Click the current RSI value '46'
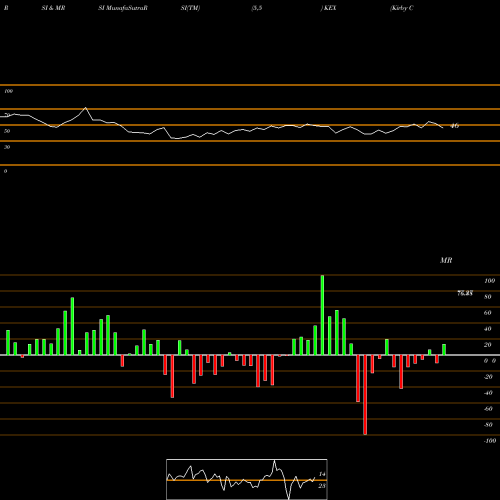 [x=455, y=126]
